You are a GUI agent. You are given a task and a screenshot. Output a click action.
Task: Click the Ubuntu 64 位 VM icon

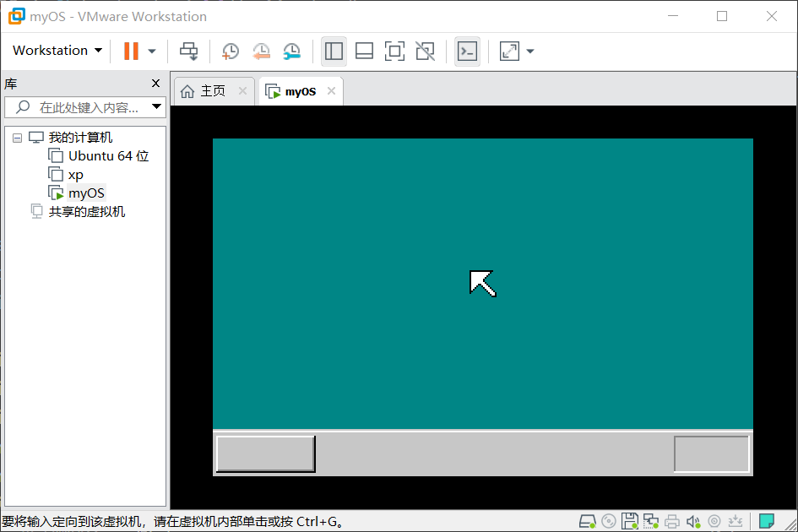(x=56, y=155)
